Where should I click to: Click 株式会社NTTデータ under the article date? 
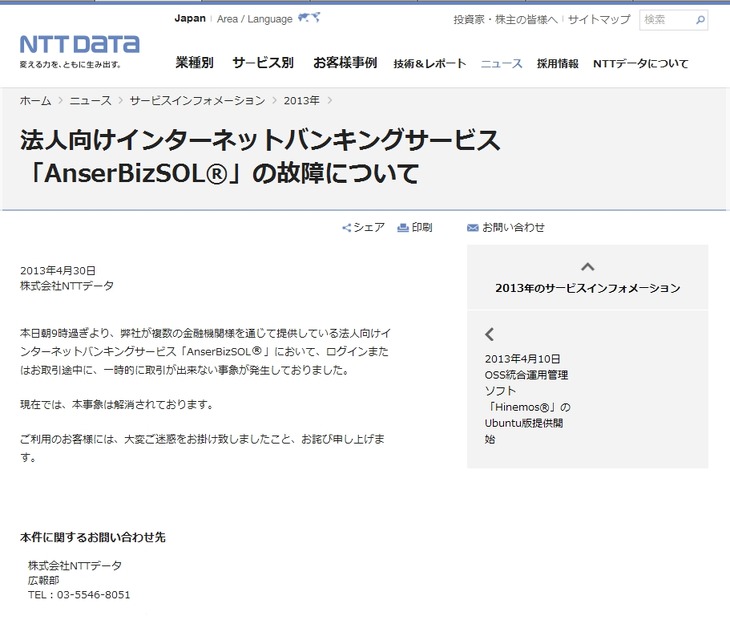coord(67,286)
